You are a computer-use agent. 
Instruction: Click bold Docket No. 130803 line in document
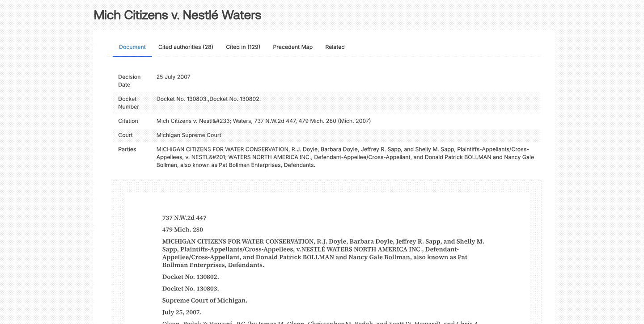(191, 289)
